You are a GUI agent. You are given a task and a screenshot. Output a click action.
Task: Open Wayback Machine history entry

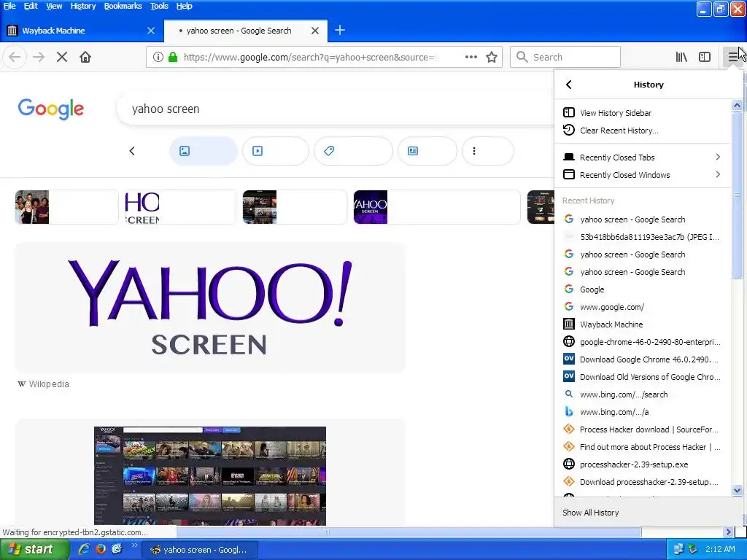642,324
